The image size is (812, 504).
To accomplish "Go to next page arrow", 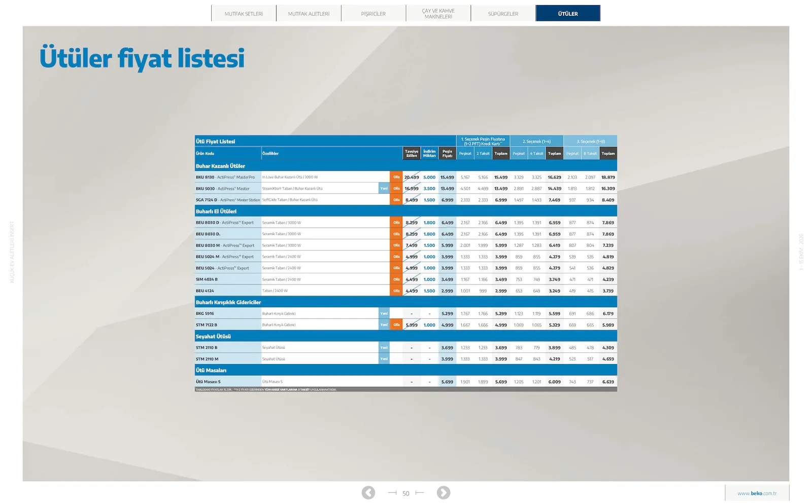I will point(444,492).
